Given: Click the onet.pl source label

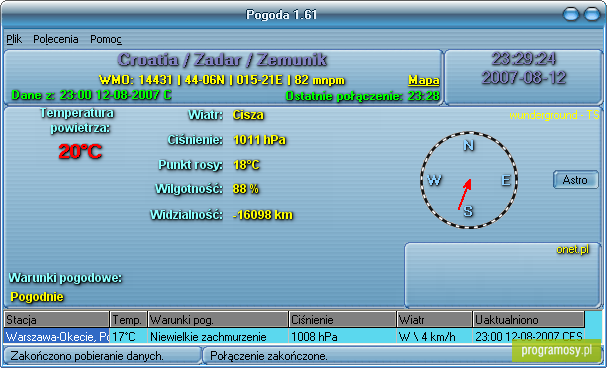Looking at the screenshot, I should 573,249.
